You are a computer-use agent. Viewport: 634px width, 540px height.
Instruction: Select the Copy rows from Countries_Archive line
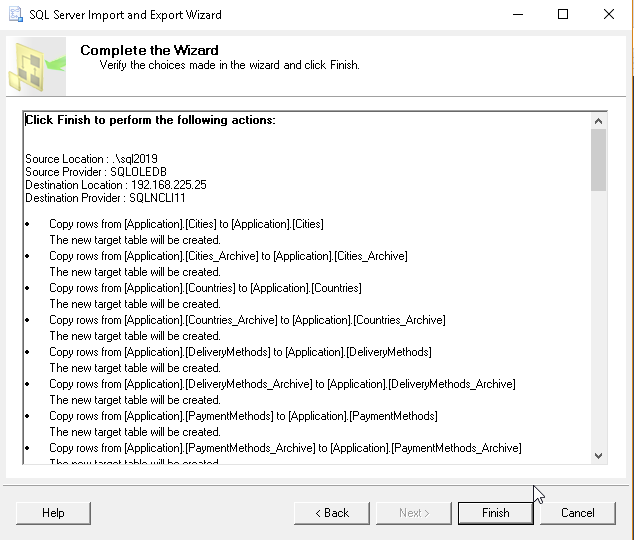point(247,320)
